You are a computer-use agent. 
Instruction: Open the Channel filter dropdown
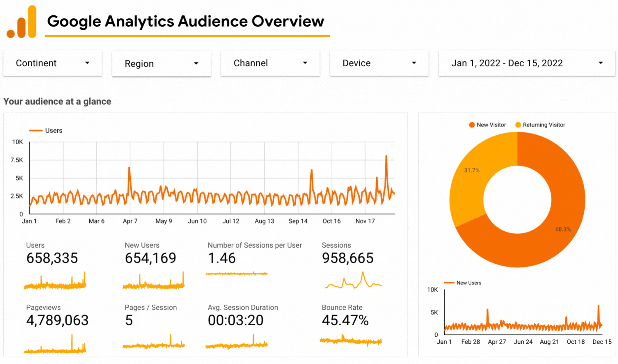[270, 63]
